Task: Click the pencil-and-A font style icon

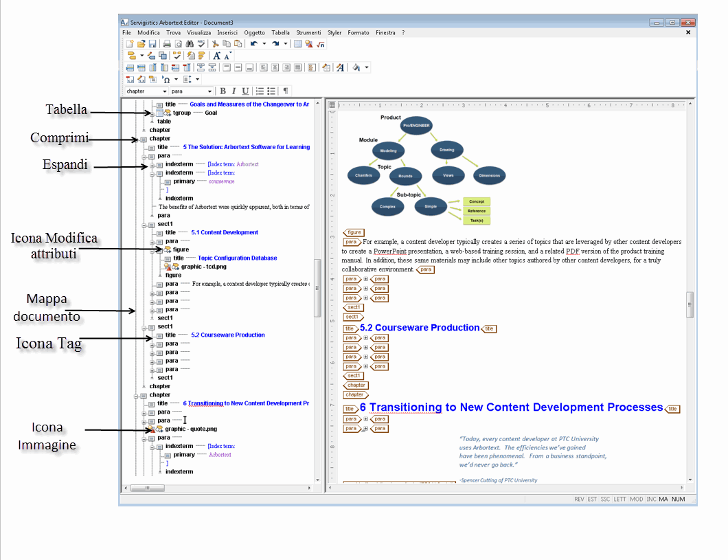Action: pyautogui.click(x=340, y=68)
